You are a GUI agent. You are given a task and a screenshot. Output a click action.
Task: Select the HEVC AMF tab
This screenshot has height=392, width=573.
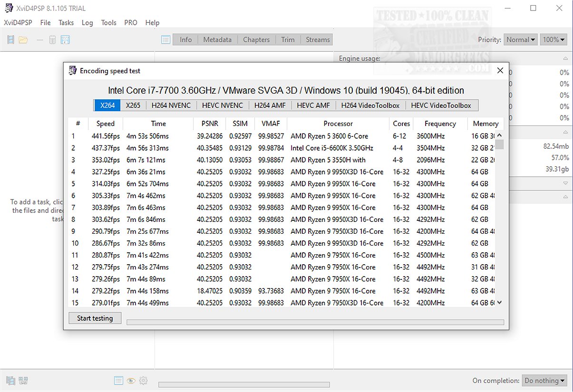(x=313, y=105)
